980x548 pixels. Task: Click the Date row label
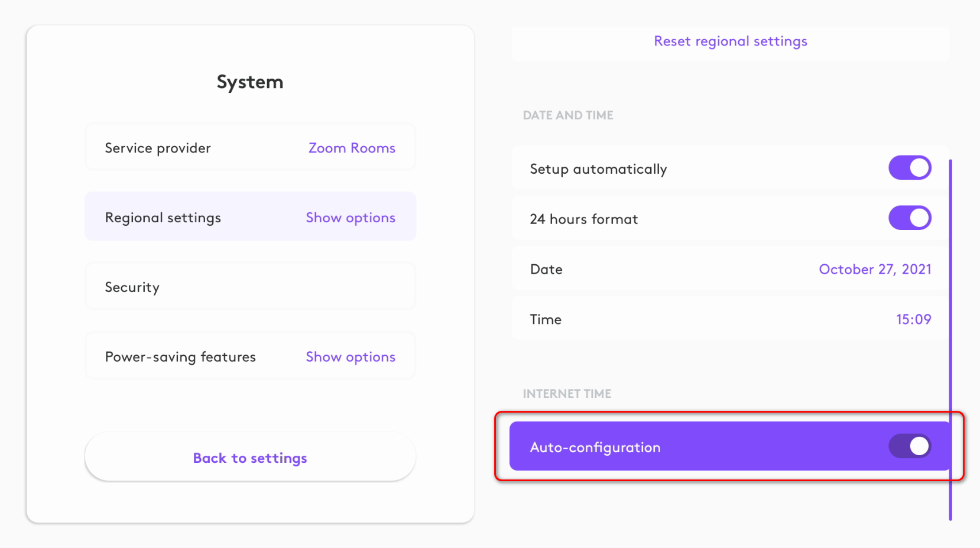(x=546, y=270)
